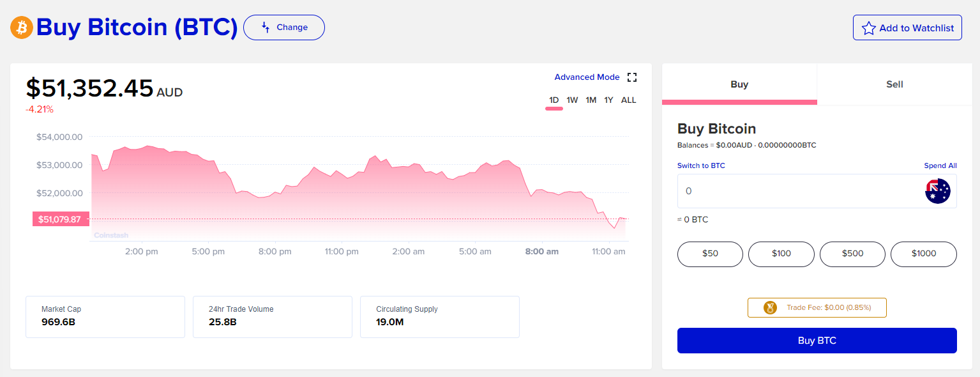Click the medal icon beside Trade Fee

click(x=771, y=307)
